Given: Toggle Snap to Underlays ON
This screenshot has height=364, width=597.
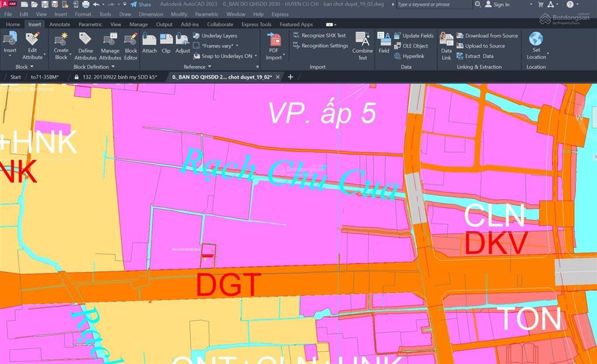Looking at the screenshot, I should click(223, 56).
